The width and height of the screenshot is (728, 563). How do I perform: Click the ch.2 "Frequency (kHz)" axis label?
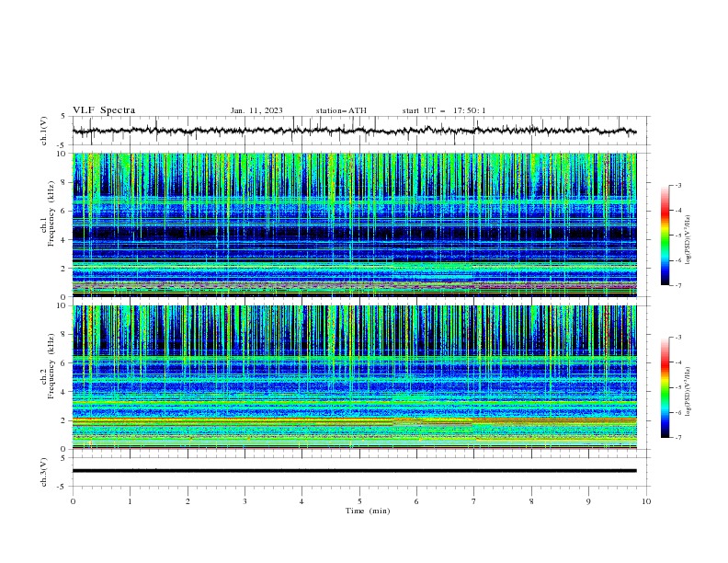coord(51,365)
